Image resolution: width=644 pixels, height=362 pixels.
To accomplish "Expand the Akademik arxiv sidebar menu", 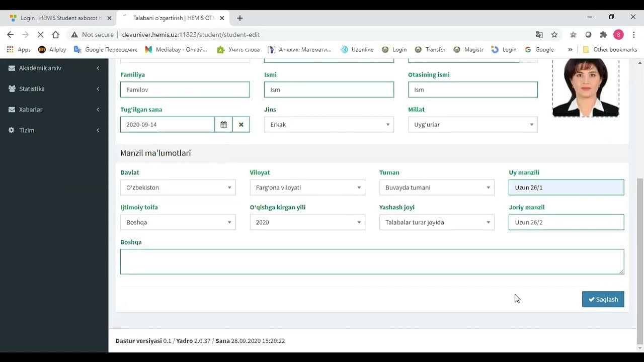I will pos(98,68).
